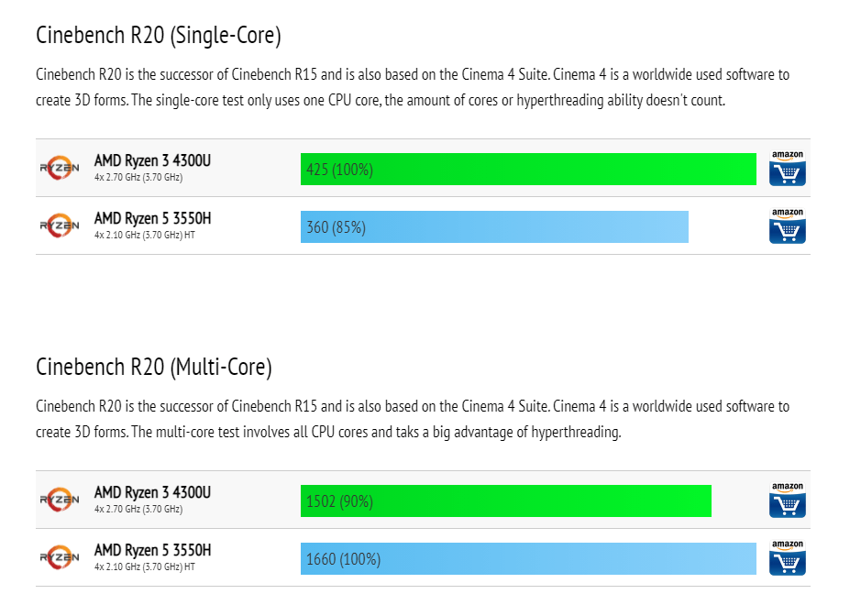The width and height of the screenshot is (861, 616).
Task: Select the green 1502 (90%) result bar
Action: [x=505, y=501]
